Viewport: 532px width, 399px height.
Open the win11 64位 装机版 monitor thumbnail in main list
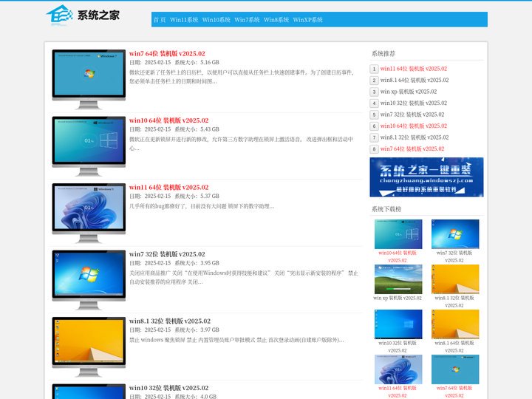(x=89, y=213)
